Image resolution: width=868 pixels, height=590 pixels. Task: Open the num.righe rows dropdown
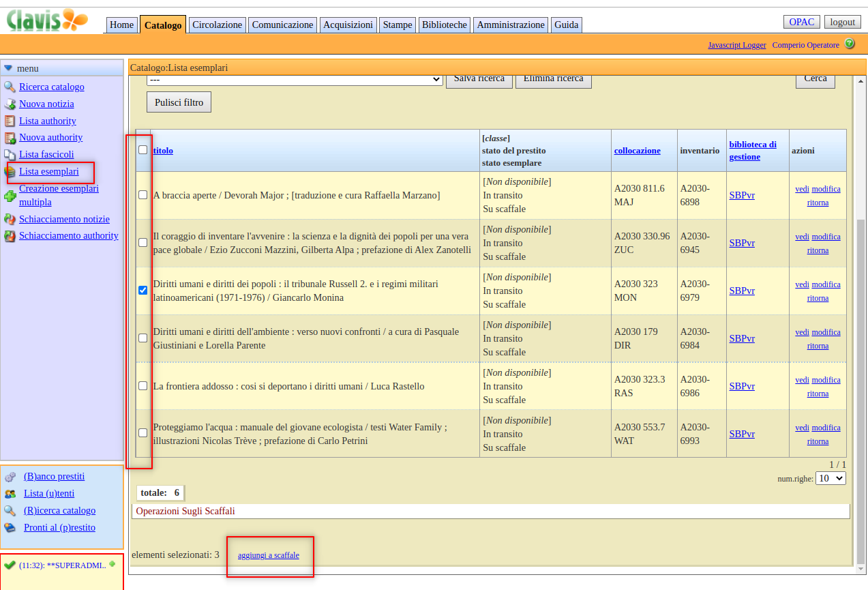(x=830, y=478)
